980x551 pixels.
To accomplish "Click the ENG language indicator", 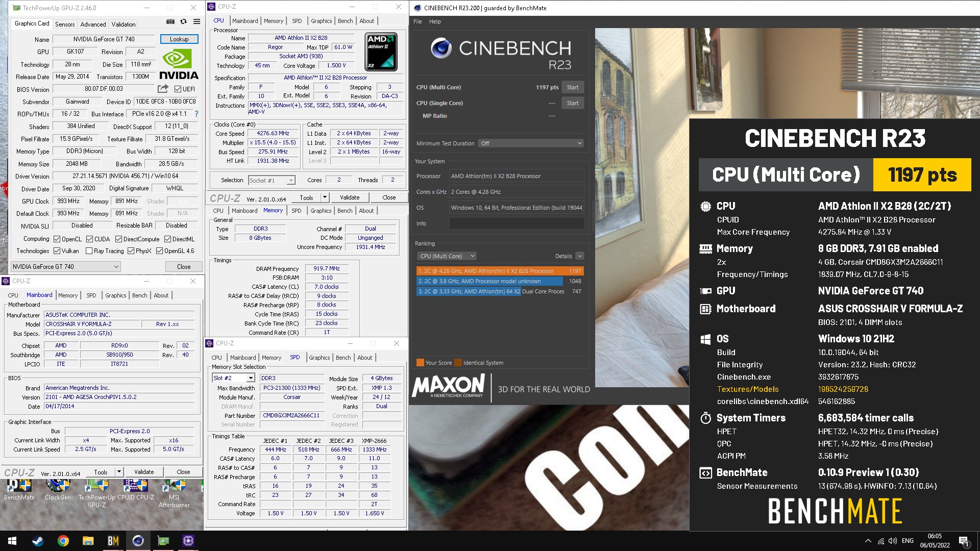I will click(x=908, y=541).
